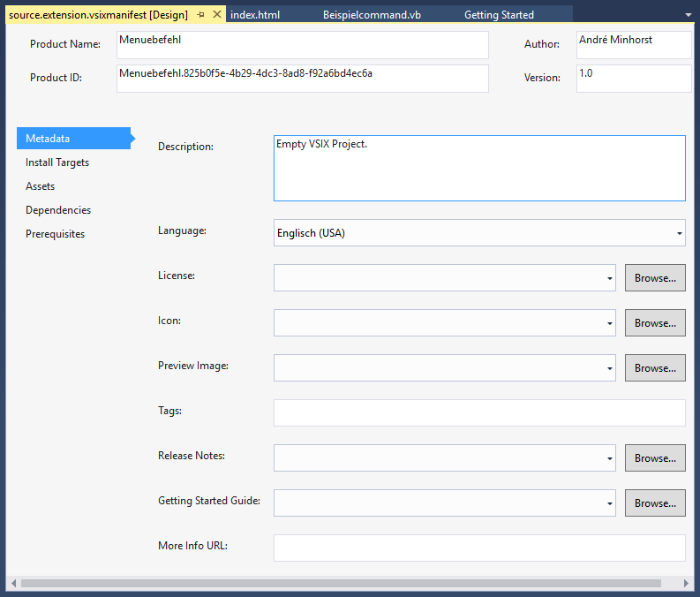Select Install Targets in the sidebar
The width and height of the screenshot is (700, 597).
(x=57, y=162)
